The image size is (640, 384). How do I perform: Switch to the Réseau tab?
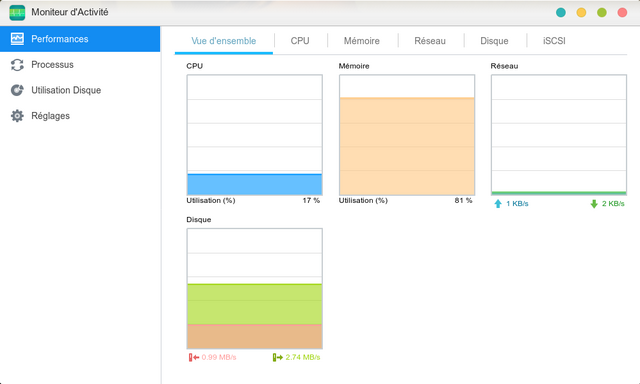(430, 41)
